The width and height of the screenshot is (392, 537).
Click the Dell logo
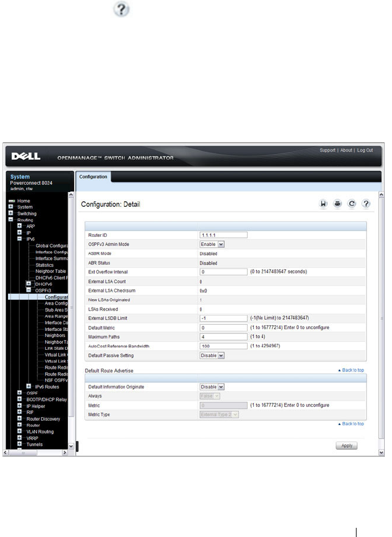point(26,157)
